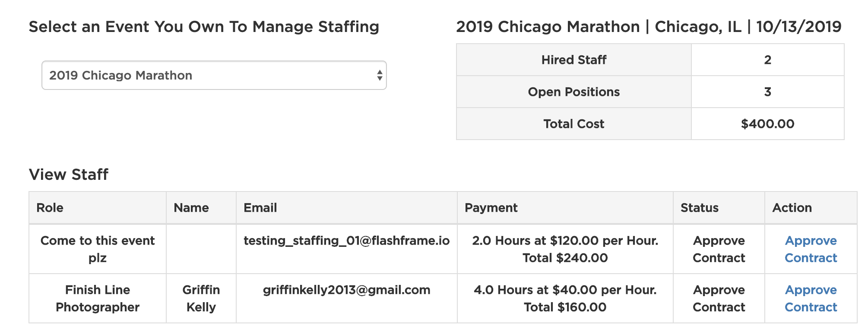Approve Contract link for Griffin Kelly

click(811, 298)
